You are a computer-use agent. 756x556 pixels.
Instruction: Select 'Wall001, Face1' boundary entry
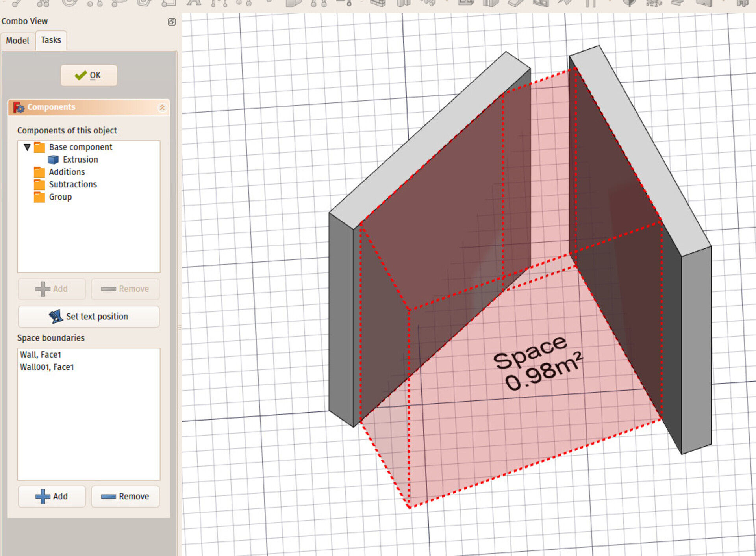click(x=47, y=367)
